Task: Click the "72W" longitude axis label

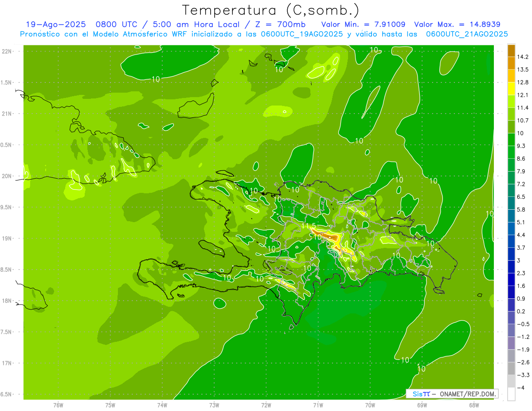Action: [266, 405]
